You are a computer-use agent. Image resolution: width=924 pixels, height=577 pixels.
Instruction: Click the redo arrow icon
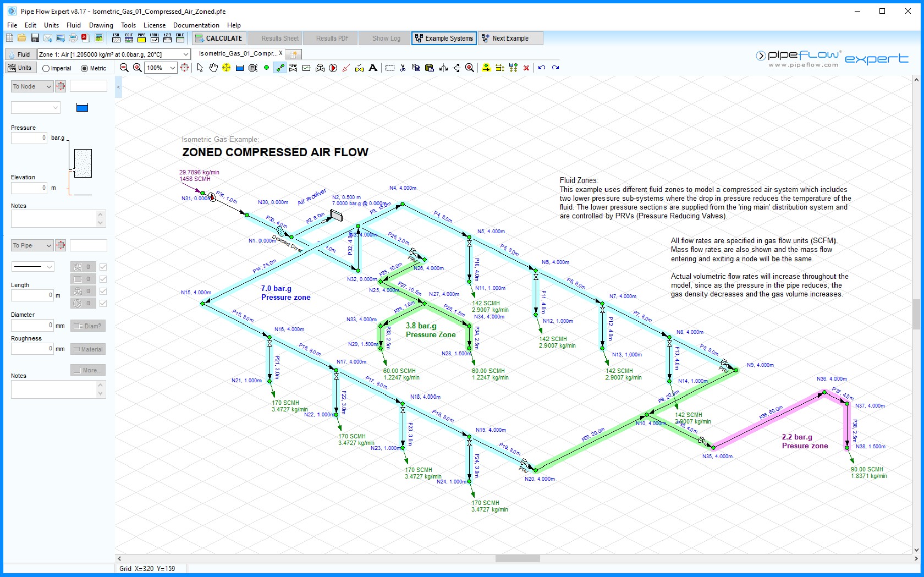(555, 68)
